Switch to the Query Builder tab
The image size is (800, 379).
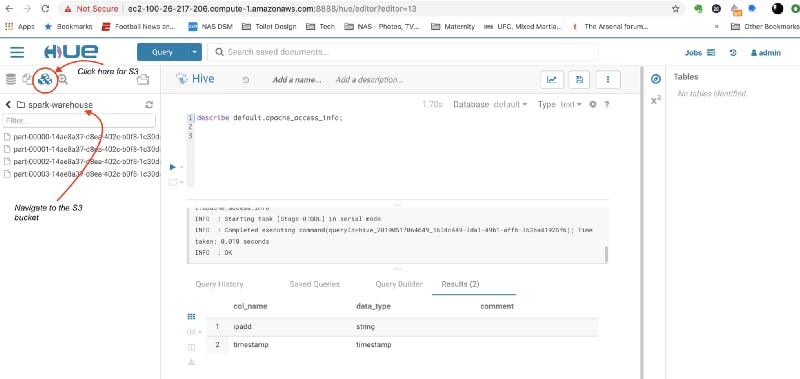pos(399,284)
